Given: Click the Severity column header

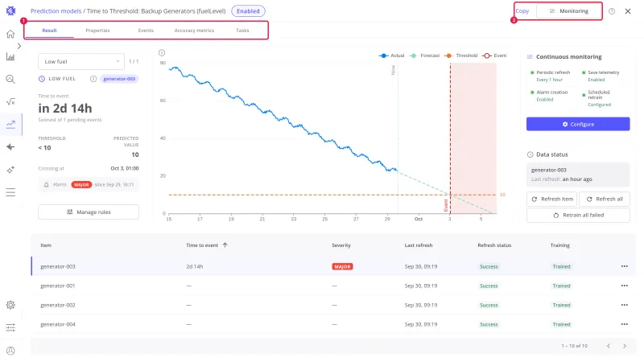Looking at the screenshot, I should click(x=341, y=245).
